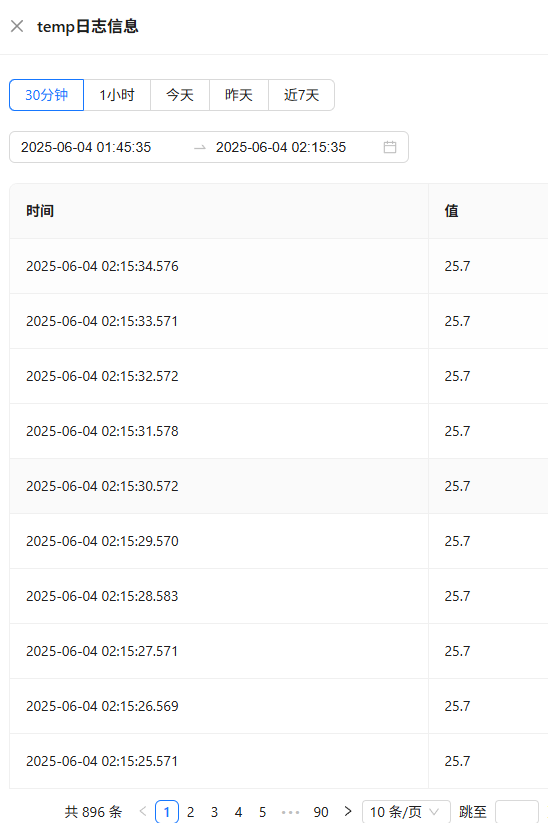Switch to 今天 time range
Viewport: 548px width, 823px height.
point(180,95)
